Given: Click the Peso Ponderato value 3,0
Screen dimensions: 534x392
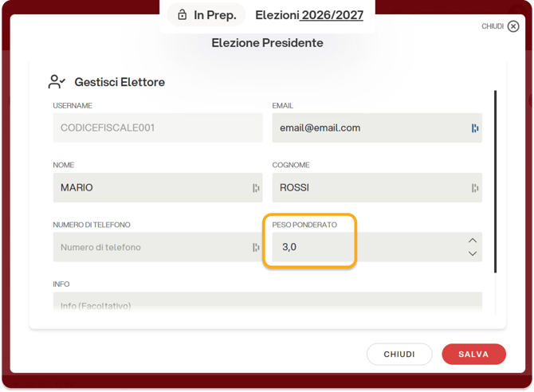Looking at the screenshot, I should (289, 247).
